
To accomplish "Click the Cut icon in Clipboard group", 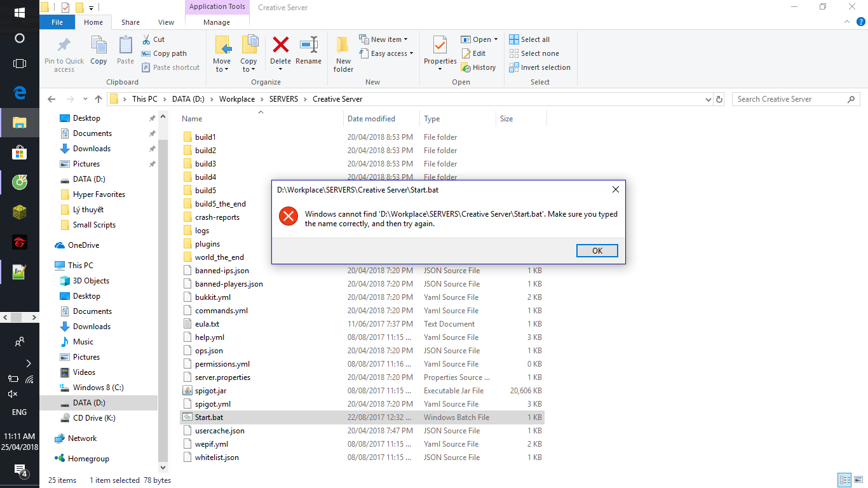I will (146, 39).
